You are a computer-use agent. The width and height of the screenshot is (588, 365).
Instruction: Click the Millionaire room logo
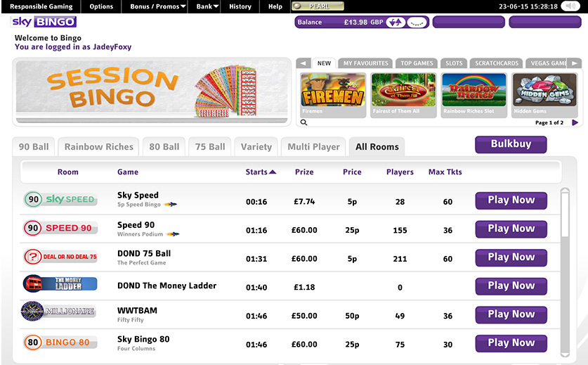point(58,311)
